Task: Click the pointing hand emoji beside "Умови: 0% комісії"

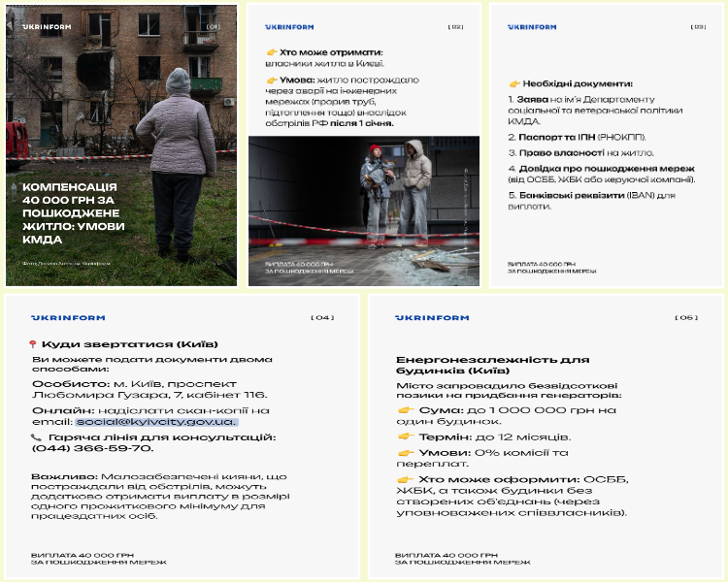Action: coord(406,453)
